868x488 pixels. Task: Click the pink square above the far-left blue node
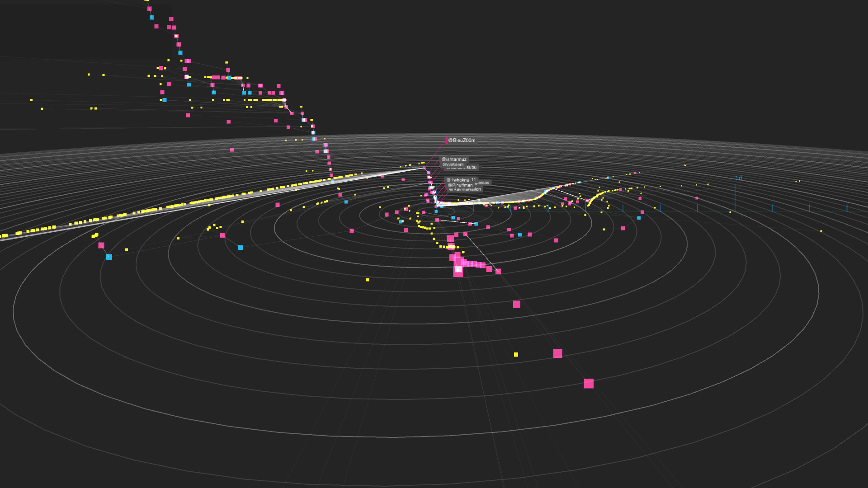coord(101,245)
